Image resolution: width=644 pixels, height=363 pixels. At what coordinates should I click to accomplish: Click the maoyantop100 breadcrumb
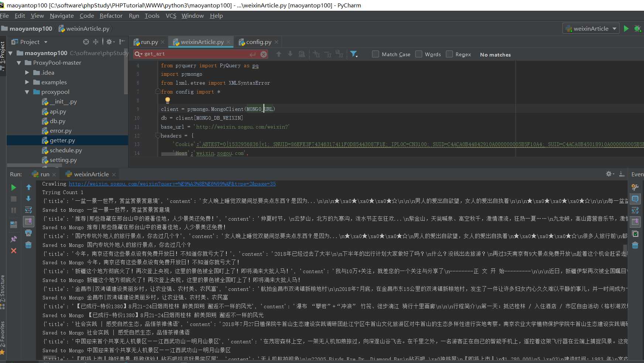pyautogui.click(x=27, y=28)
